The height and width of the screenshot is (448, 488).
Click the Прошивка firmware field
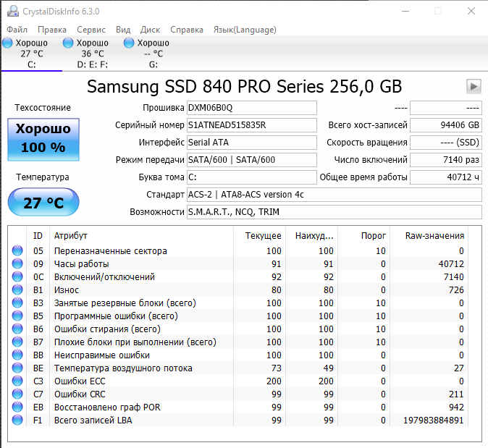(x=251, y=108)
